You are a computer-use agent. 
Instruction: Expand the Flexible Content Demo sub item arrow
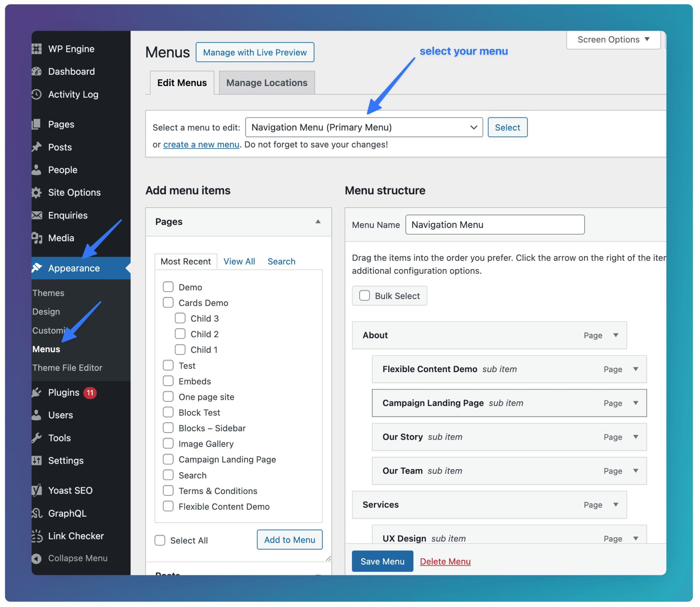[x=636, y=369]
